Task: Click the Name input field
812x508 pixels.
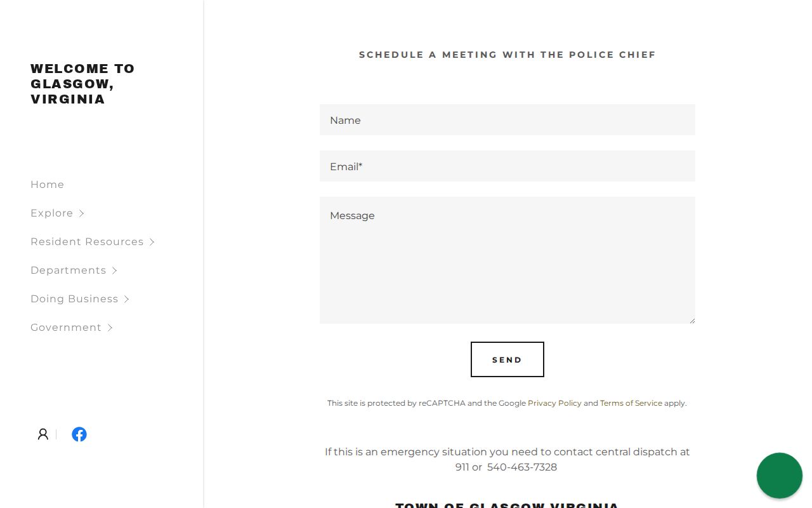Action: pos(507,119)
